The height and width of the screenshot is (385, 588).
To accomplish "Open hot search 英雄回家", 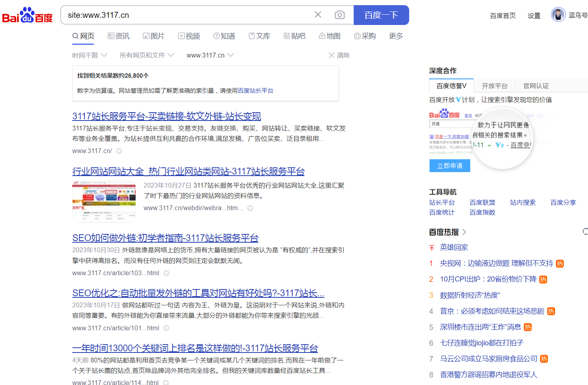I will 454,247.
